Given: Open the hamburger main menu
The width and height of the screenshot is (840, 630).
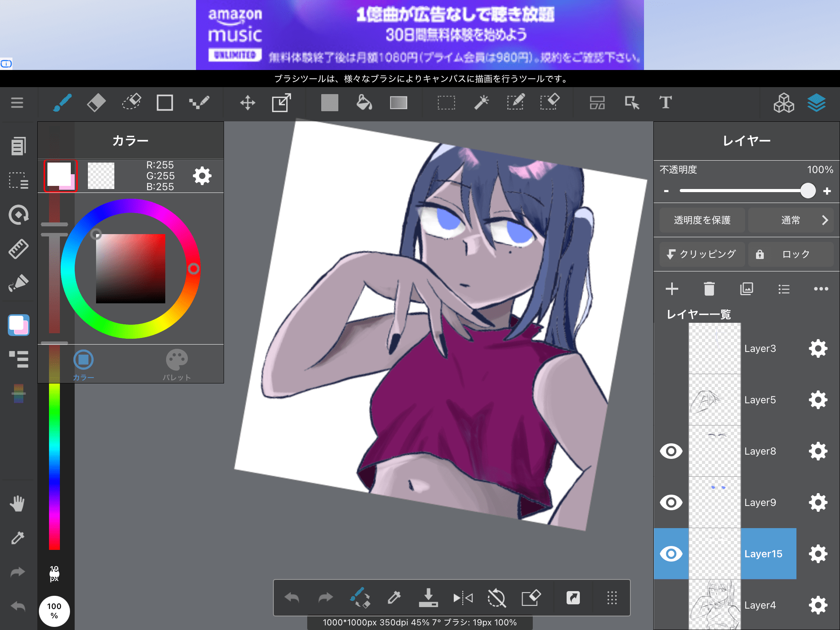Looking at the screenshot, I should [x=17, y=103].
